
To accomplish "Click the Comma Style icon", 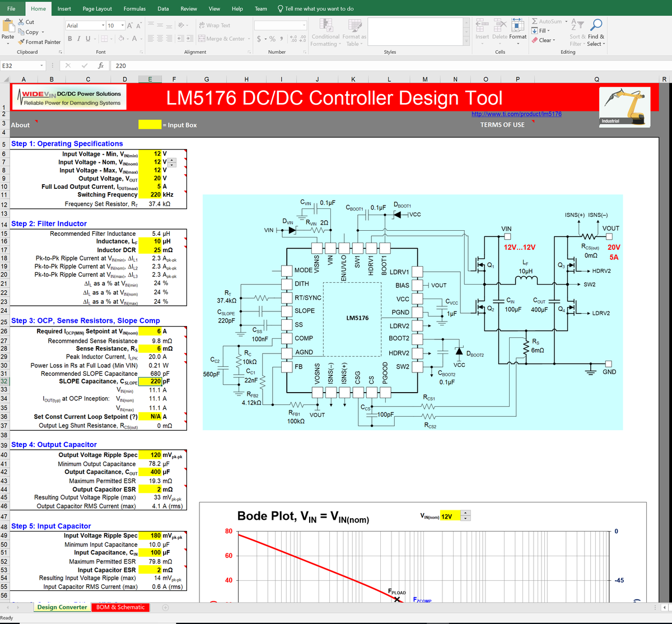I will pos(281,39).
